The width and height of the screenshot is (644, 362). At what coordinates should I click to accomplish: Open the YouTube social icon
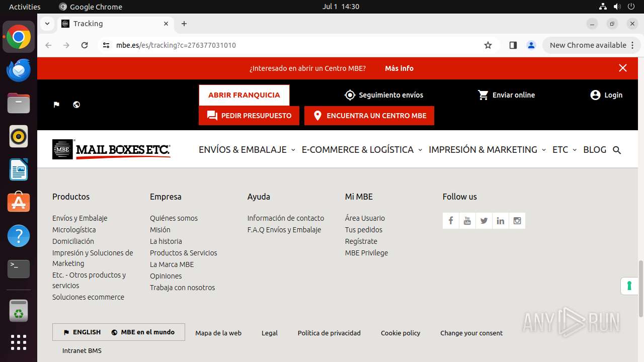tap(467, 221)
